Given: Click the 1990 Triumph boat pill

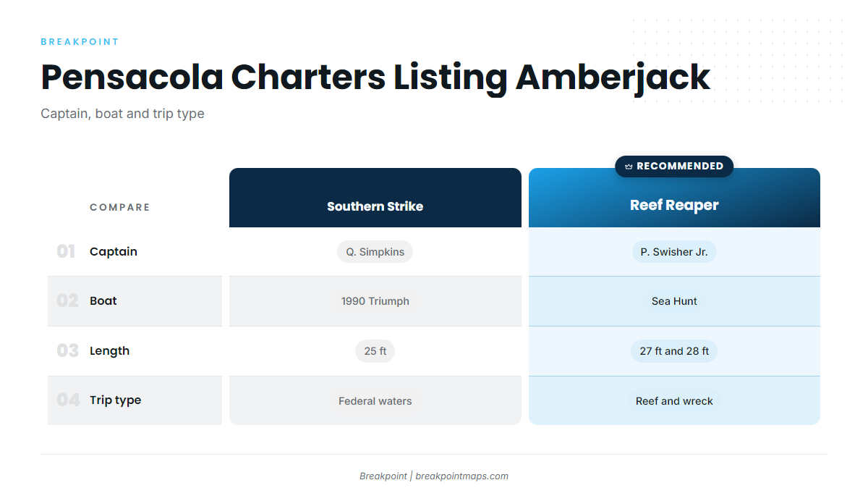Looking at the screenshot, I should point(375,301).
